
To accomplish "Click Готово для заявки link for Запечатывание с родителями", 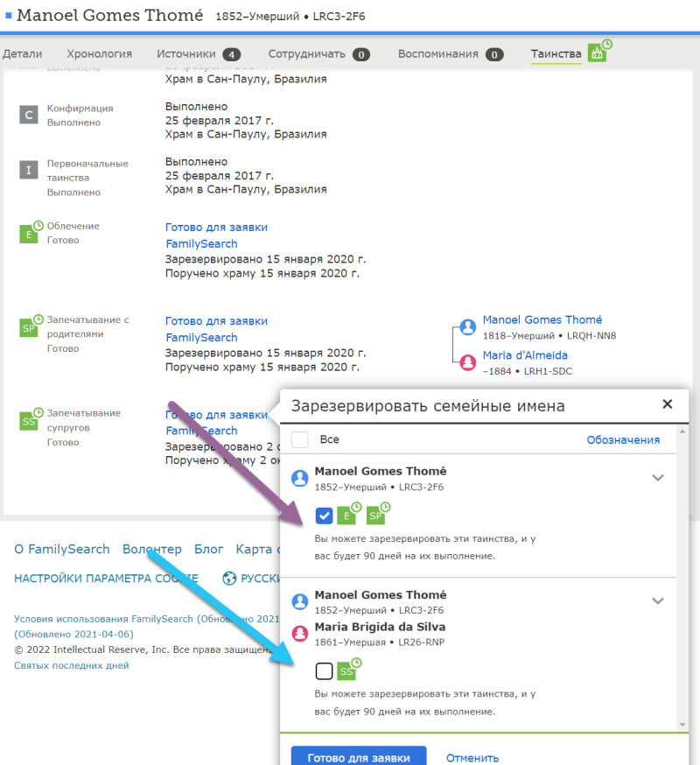I will 216,321.
